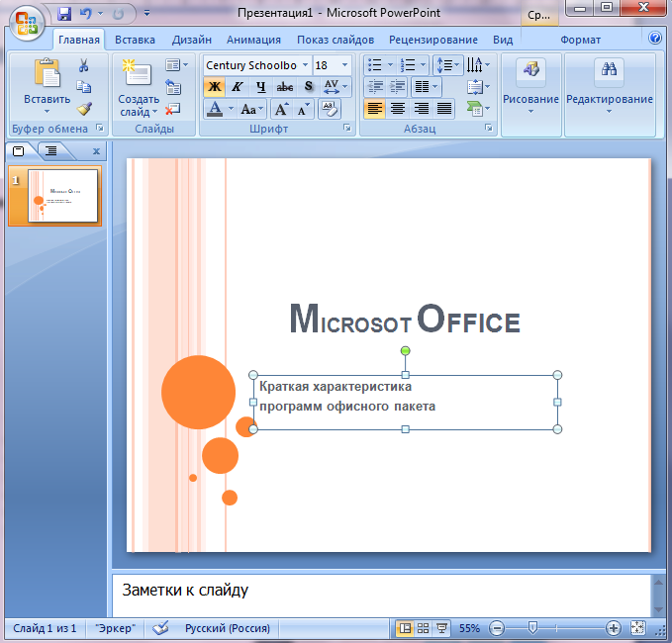This screenshot has width=672, height=643.
Task: Click the Office round button
Action: (x=27, y=23)
